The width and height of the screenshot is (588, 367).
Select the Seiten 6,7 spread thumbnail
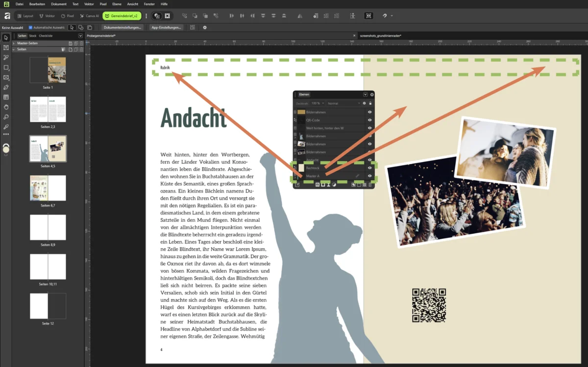click(x=48, y=188)
